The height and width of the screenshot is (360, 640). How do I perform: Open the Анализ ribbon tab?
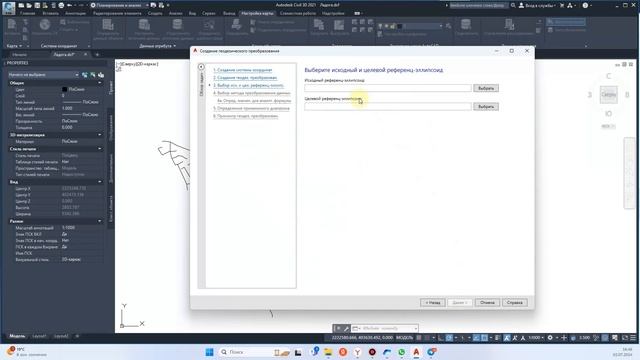point(176,13)
